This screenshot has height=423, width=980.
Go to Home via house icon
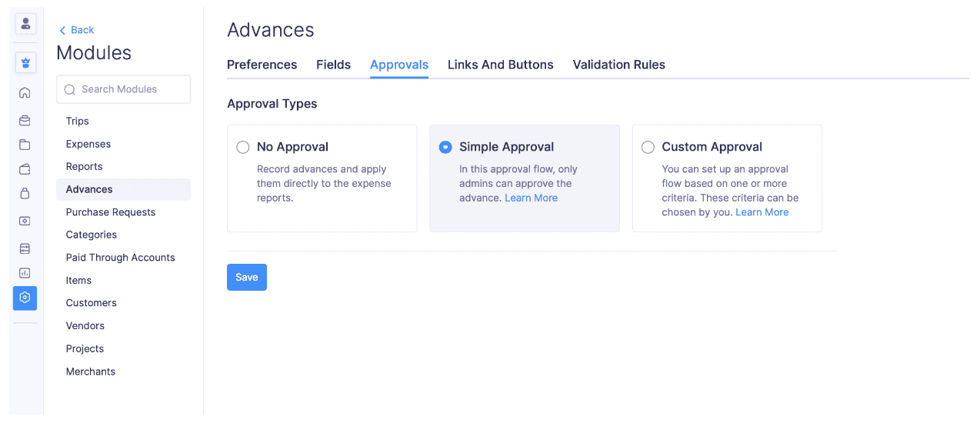(25, 93)
